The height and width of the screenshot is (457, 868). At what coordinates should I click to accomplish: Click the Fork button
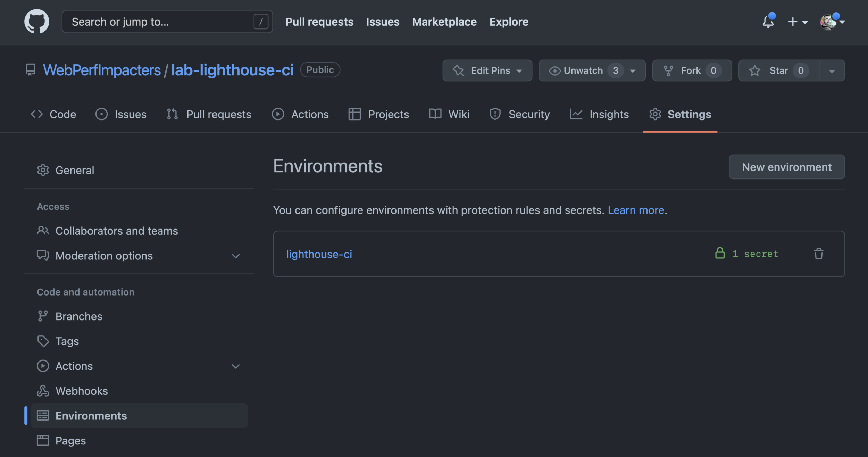(x=691, y=71)
